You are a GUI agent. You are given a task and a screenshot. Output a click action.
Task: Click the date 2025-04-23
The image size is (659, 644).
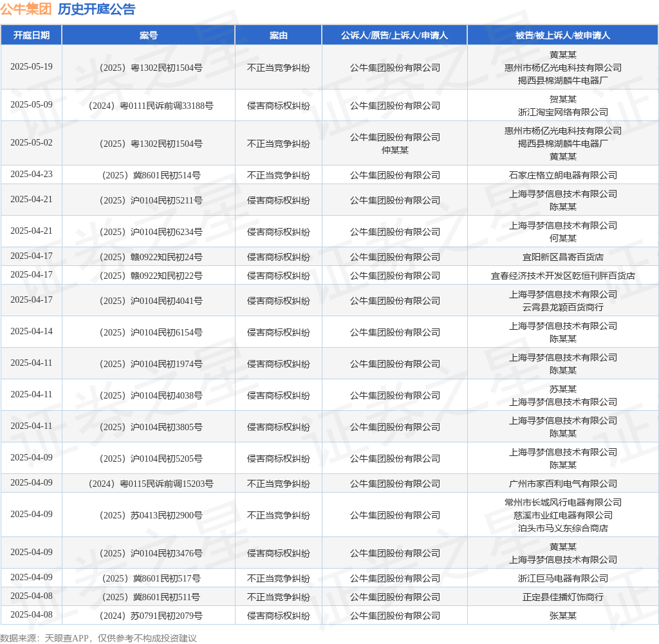click(32, 174)
